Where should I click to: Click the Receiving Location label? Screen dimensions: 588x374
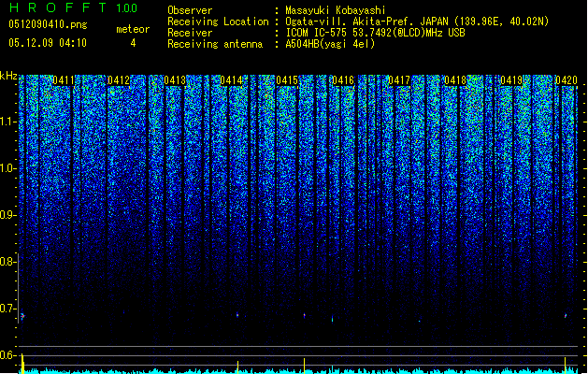point(218,22)
